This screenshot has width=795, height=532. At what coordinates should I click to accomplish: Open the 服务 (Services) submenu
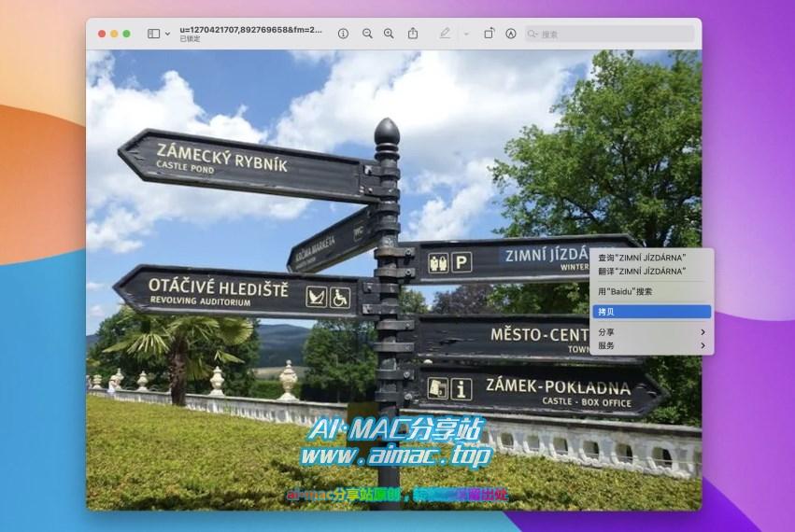coord(651,345)
